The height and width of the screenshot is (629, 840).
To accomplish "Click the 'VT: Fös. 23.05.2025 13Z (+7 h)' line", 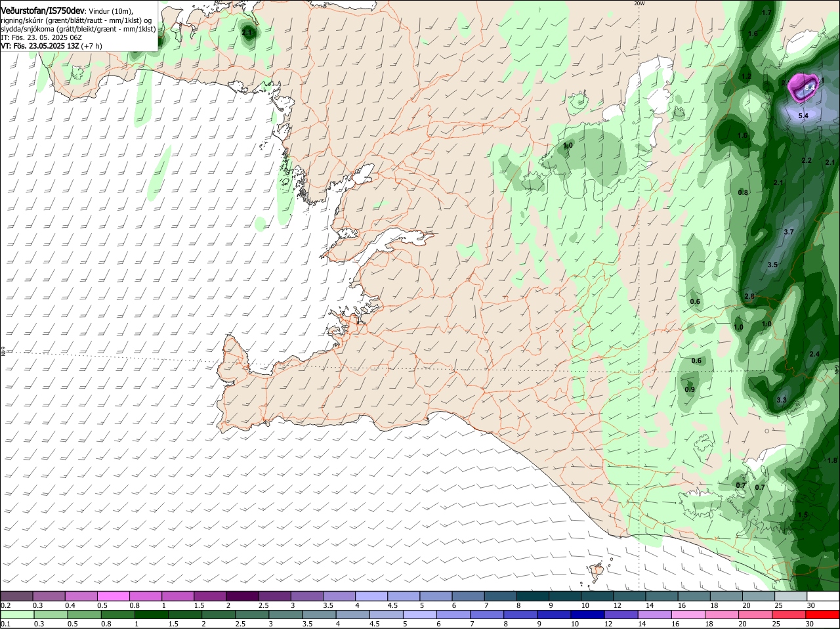I will [x=51, y=46].
